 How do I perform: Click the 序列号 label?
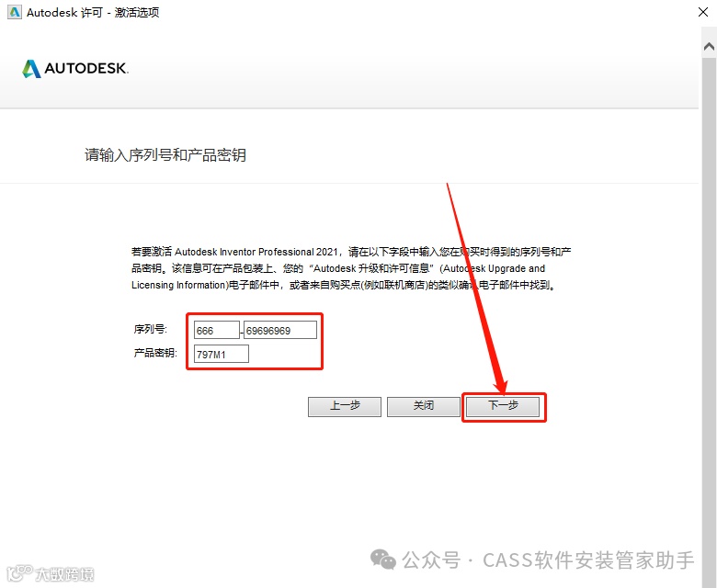pyautogui.click(x=151, y=329)
